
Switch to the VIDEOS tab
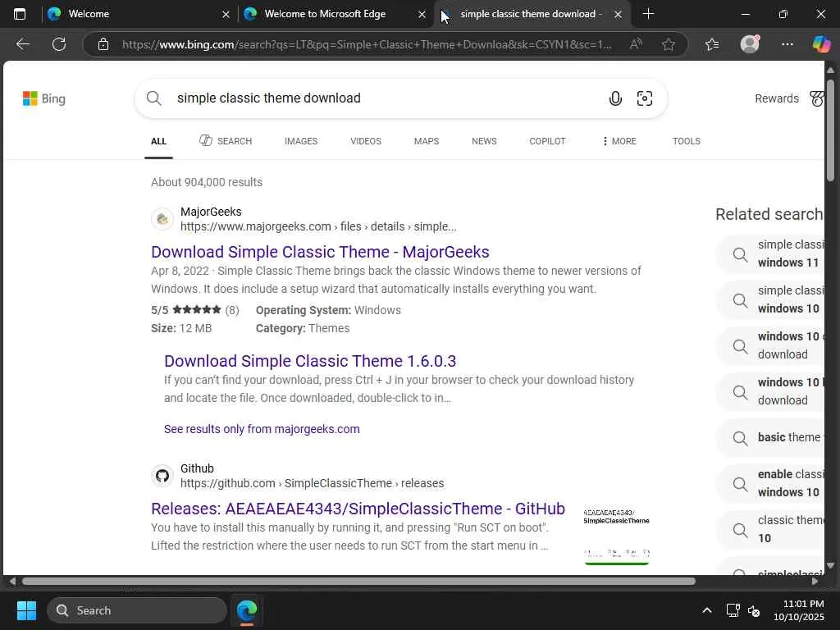click(x=366, y=141)
